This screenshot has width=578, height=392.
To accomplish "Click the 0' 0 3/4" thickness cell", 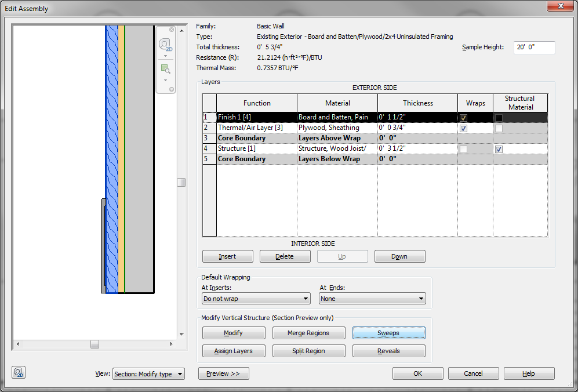I will [417, 128].
